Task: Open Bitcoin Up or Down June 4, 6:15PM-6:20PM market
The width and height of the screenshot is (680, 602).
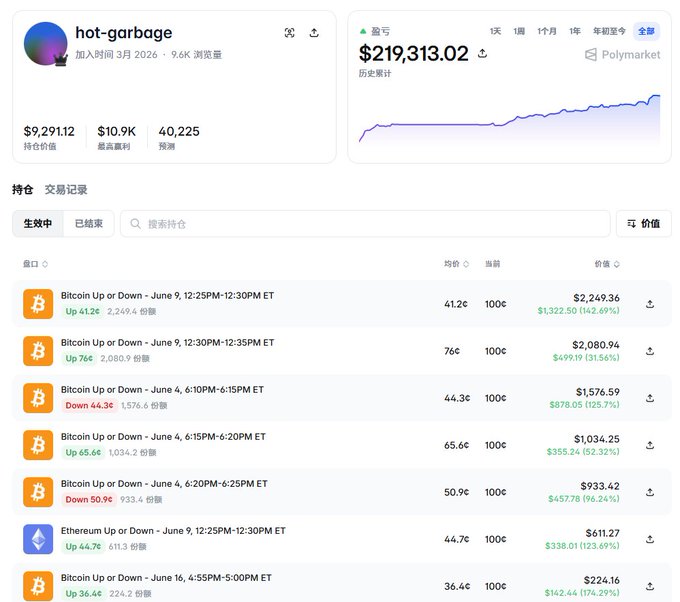Action: click(x=163, y=437)
